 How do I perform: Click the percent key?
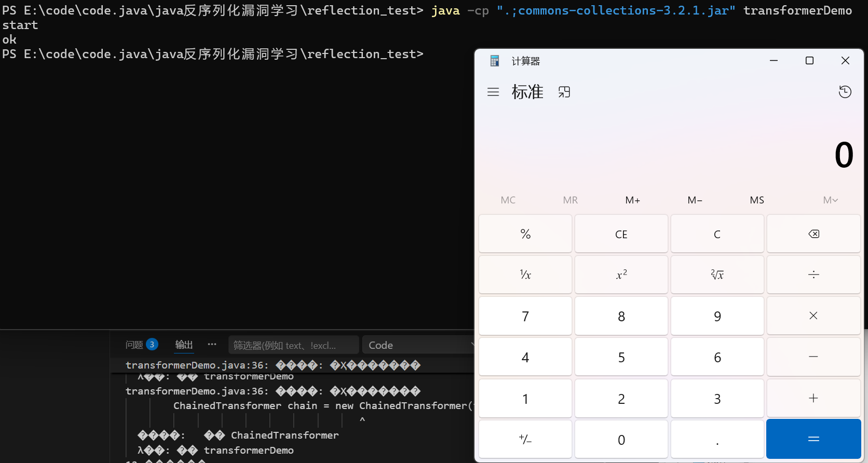(525, 234)
